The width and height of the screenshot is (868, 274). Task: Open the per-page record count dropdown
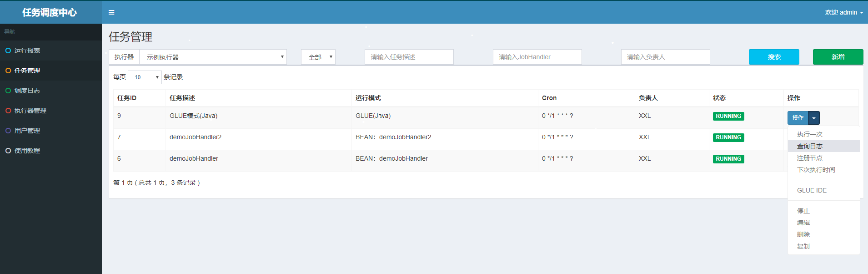point(145,77)
